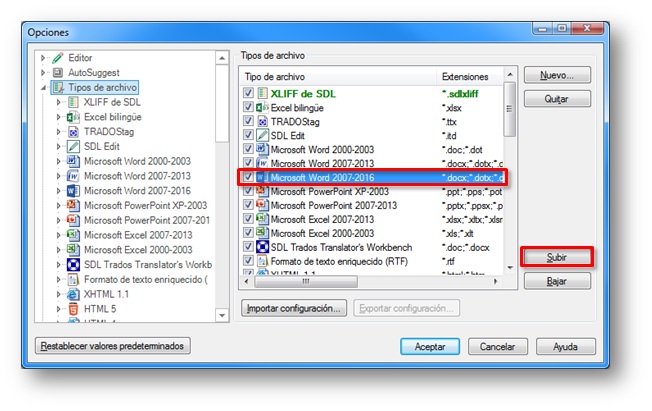Toggle SDL Edit checkbox in list
Screen dimensions: 652x411
coord(248,135)
